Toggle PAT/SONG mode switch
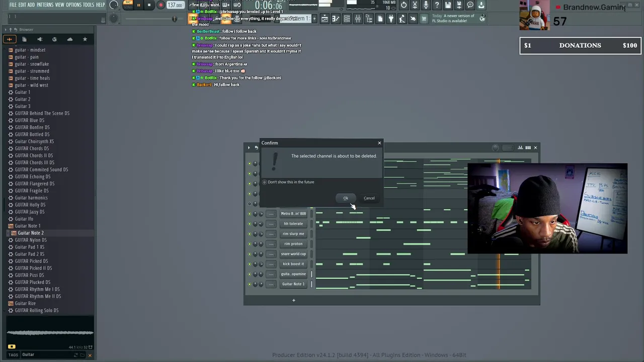The height and width of the screenshot is (362, 644). click(127, 5)
